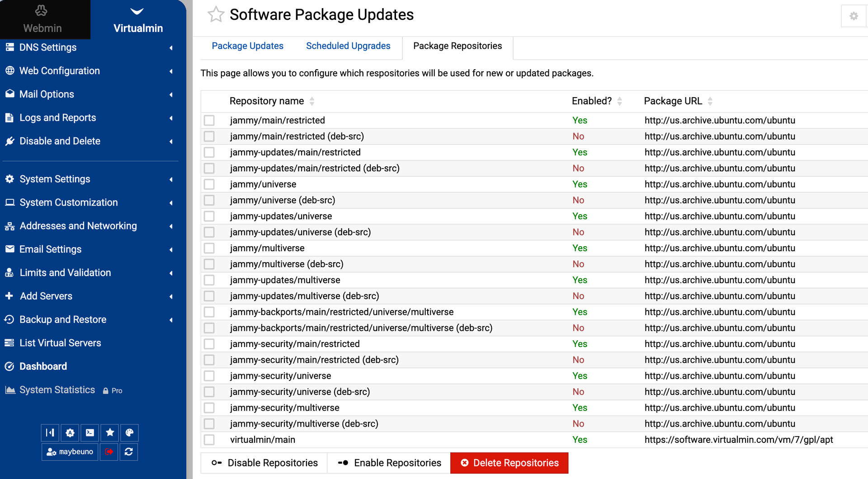
Task: Open the Scheduled Upgrades tab
Action: (x=348, y=46)
